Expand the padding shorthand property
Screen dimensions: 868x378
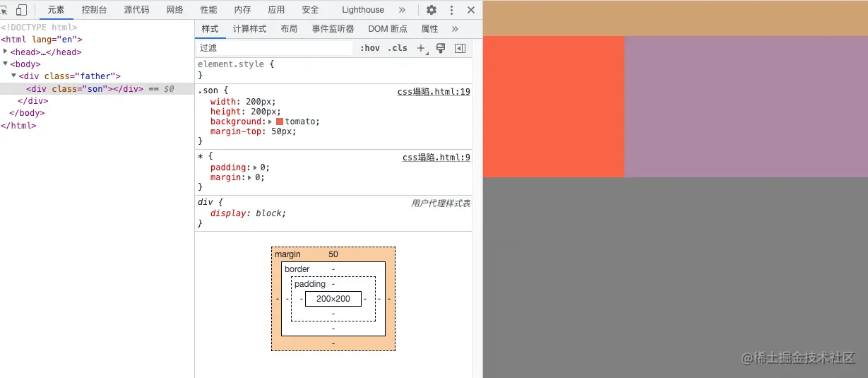click(x=256, y=167)
